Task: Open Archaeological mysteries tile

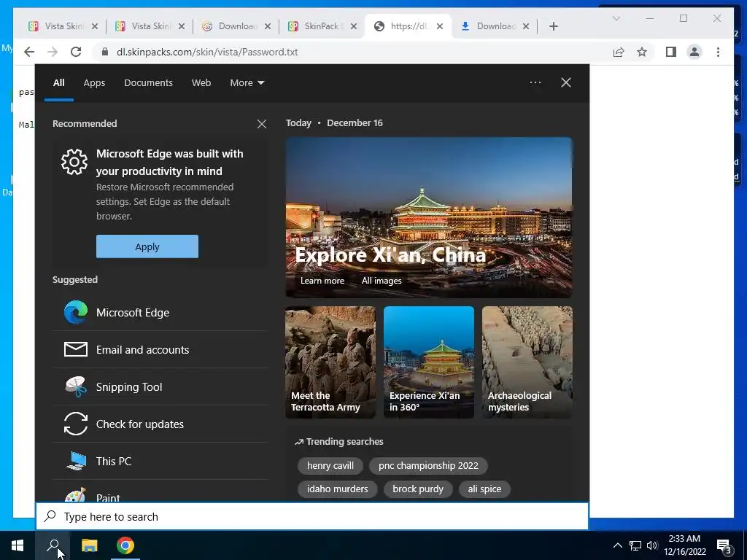Action: 527,362
